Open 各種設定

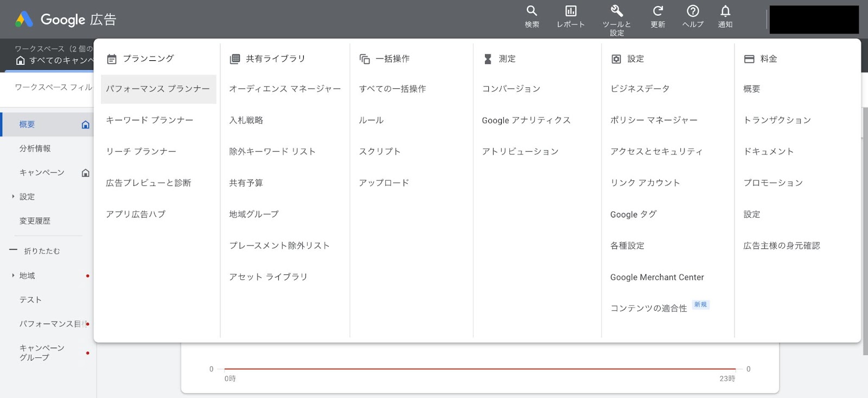point(627,246)
